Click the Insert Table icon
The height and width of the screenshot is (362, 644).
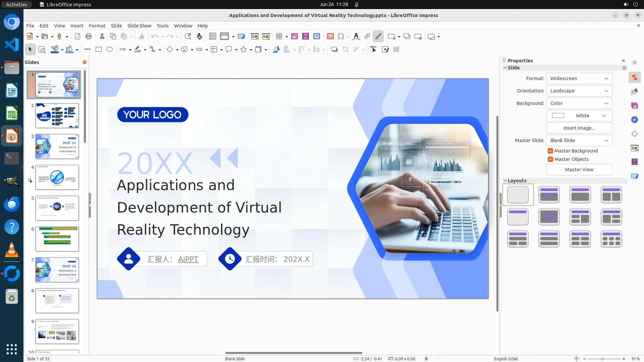pyautogui.click(x=279, y=37)
